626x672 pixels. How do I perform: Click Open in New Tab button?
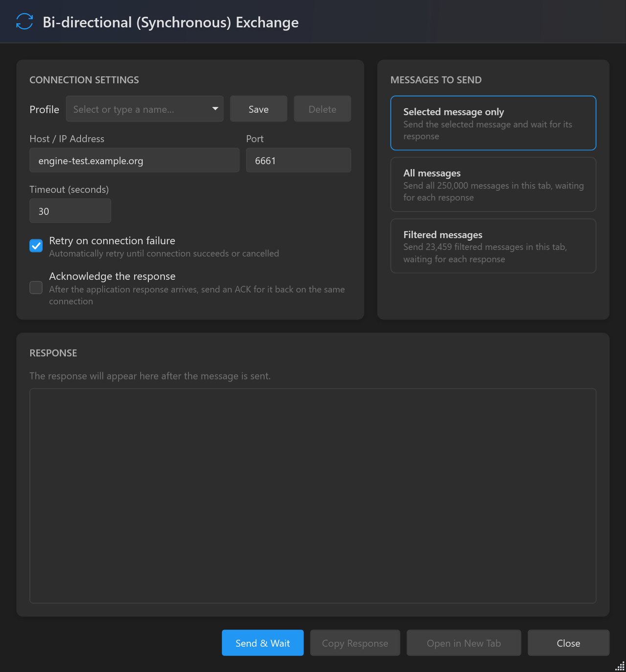tap(464, 643)
